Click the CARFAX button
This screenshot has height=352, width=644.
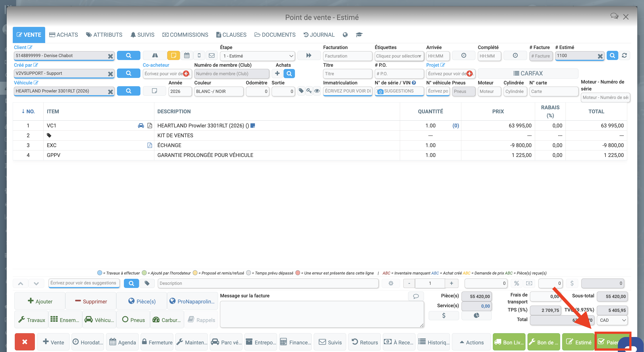[x=528, y=73]
